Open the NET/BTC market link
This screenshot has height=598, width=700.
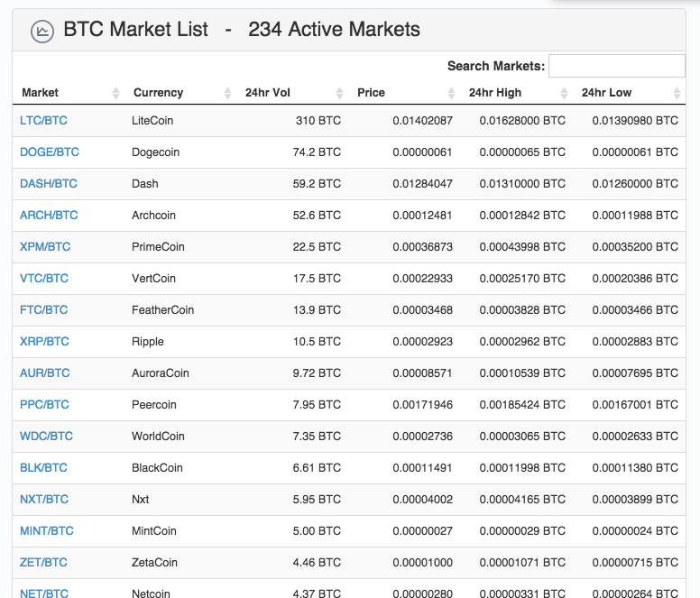pyautogui.click(x=43, y=593)
